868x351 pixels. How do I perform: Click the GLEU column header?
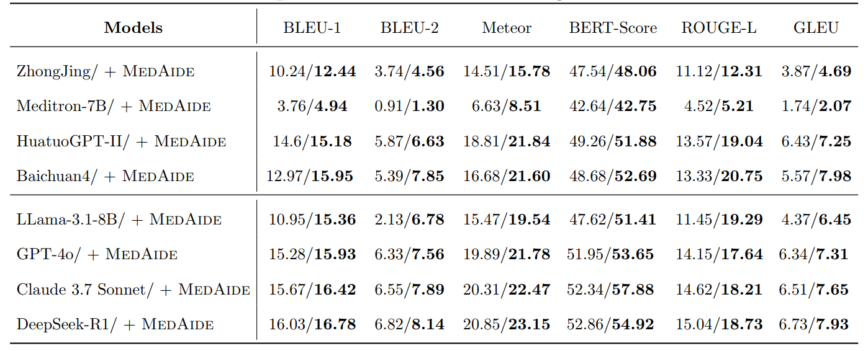point(815,28)
